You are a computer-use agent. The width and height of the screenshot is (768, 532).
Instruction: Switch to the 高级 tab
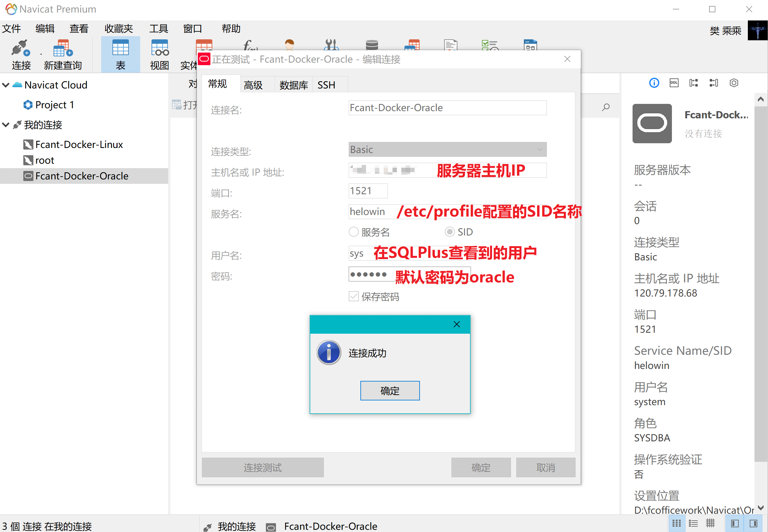click(253, 85)
